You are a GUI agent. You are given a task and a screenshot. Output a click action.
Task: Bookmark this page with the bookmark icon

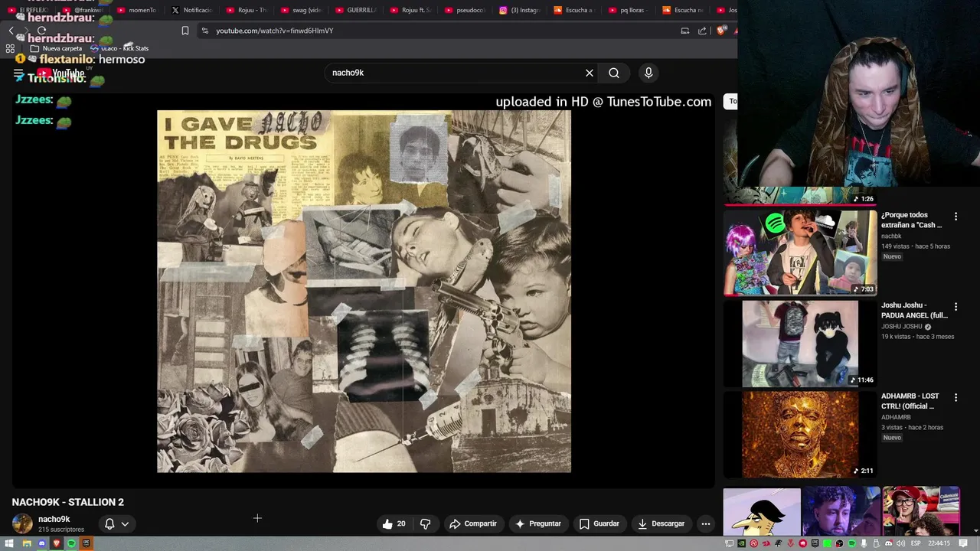(185, 31)
